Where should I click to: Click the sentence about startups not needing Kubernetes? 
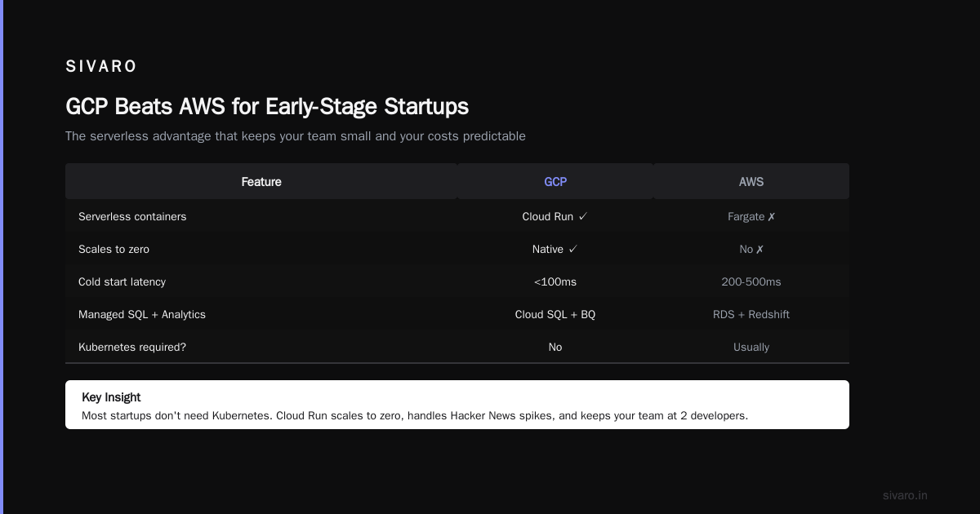pos(415,415)
